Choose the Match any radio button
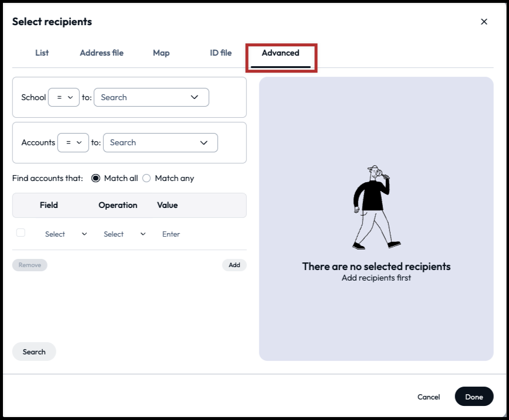Screen dimensions: 509x420 147,178
